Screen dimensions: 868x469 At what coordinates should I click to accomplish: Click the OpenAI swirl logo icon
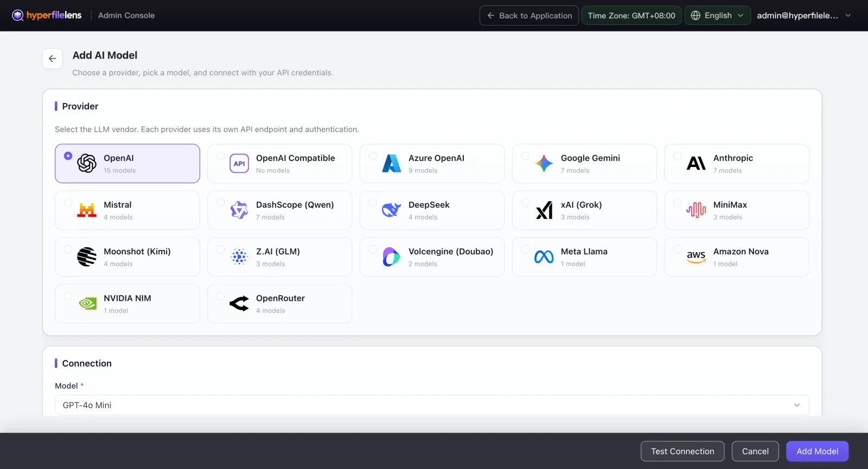pyautogui.click(x=87, y=163)
